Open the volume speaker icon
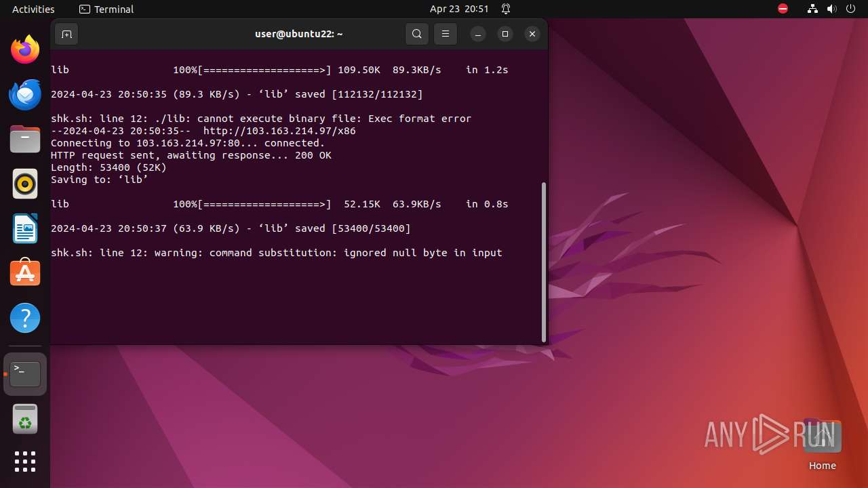Screen dimensions: 868x488 click(832, 9)
